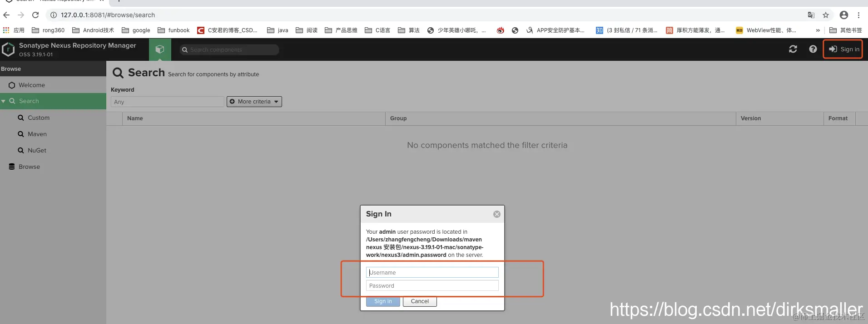This screenshot has width=868, height=324.
Task: Click the address bar URL
Action: click(x=108, y=15)
